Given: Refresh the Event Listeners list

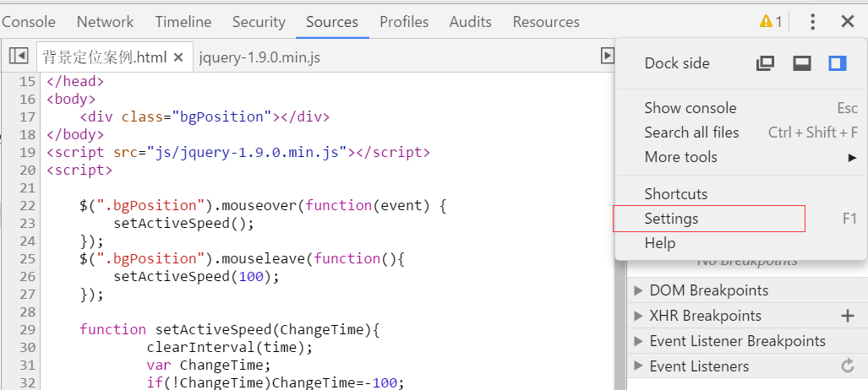Looking at the screenshot, I should (848, 366).
